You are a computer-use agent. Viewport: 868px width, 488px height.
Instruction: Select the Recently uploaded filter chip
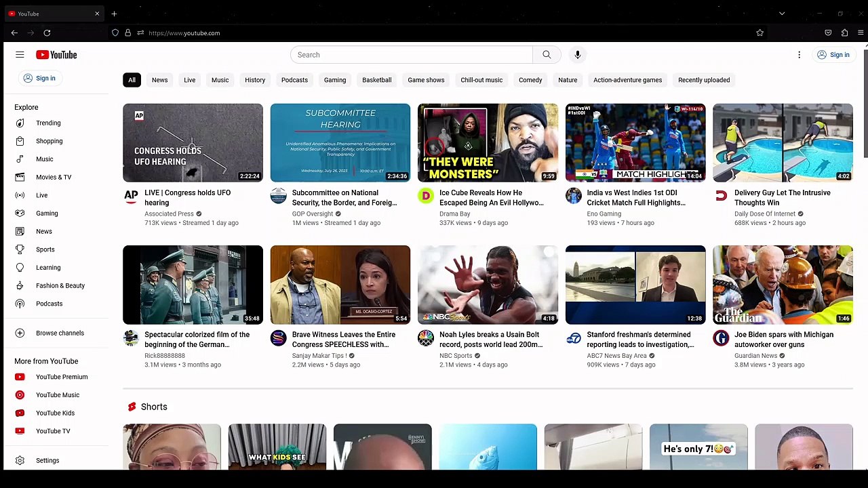pos(704,80)
